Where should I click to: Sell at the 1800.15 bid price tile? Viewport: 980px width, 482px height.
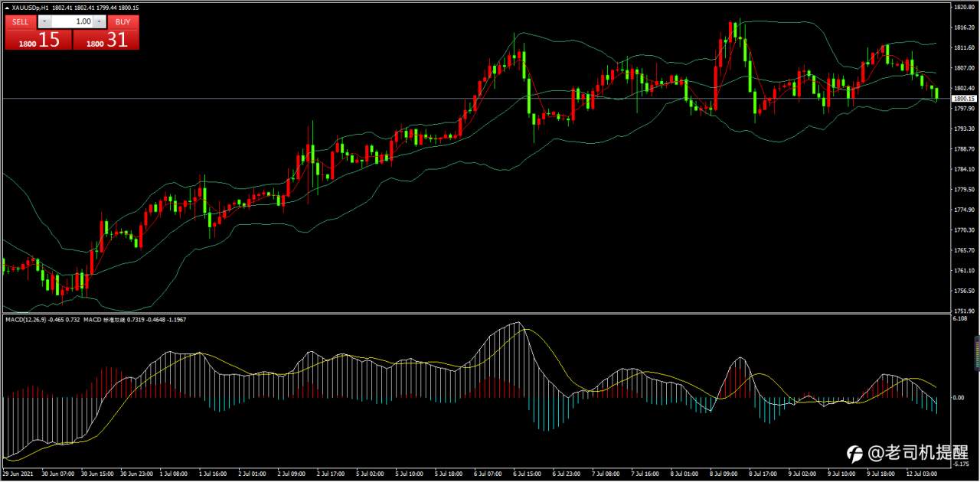[38, 41]
